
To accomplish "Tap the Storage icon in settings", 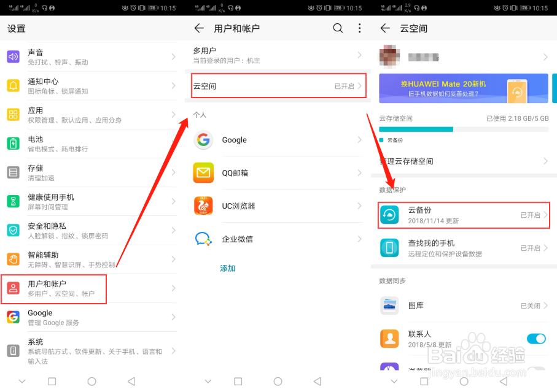I will pos(13,172).
